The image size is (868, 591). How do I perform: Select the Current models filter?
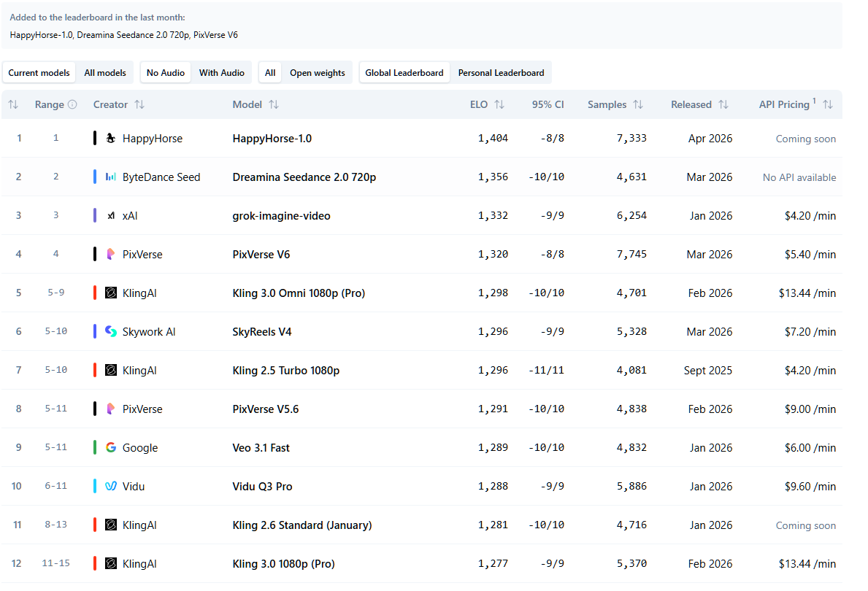click(39, 73)
